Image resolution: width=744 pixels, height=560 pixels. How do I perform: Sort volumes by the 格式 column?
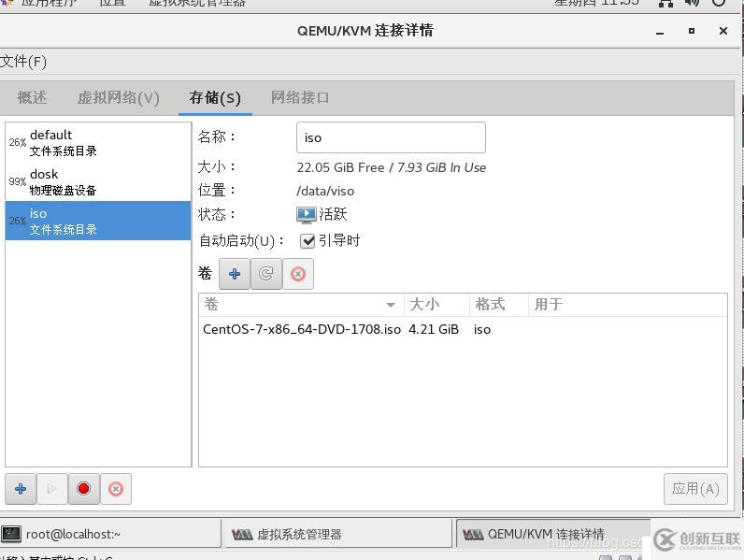click(499, 304)
